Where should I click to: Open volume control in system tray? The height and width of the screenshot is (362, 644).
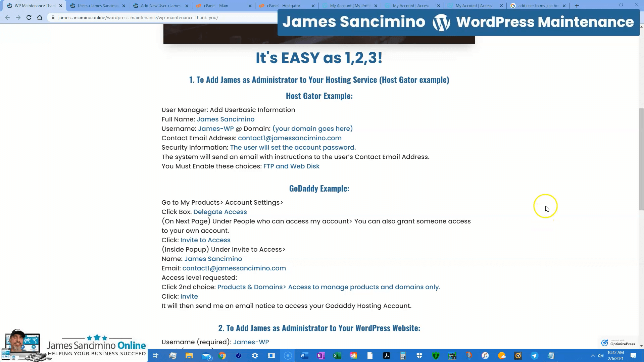pos(601,356)
